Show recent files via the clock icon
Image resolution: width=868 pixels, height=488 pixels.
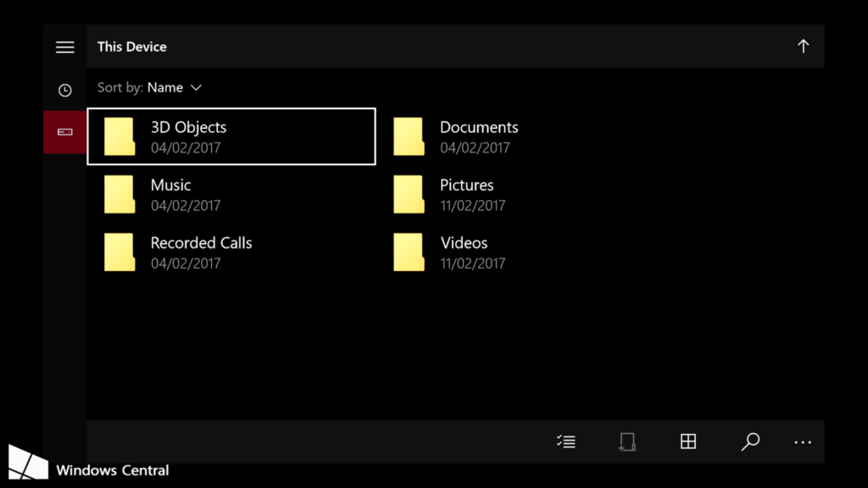pyautogui.click(x=64, y=90)
